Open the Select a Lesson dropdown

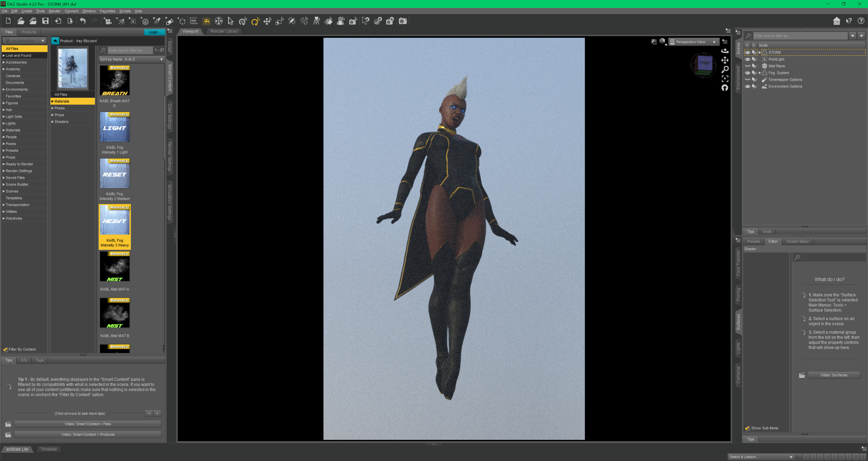(760, 457)
